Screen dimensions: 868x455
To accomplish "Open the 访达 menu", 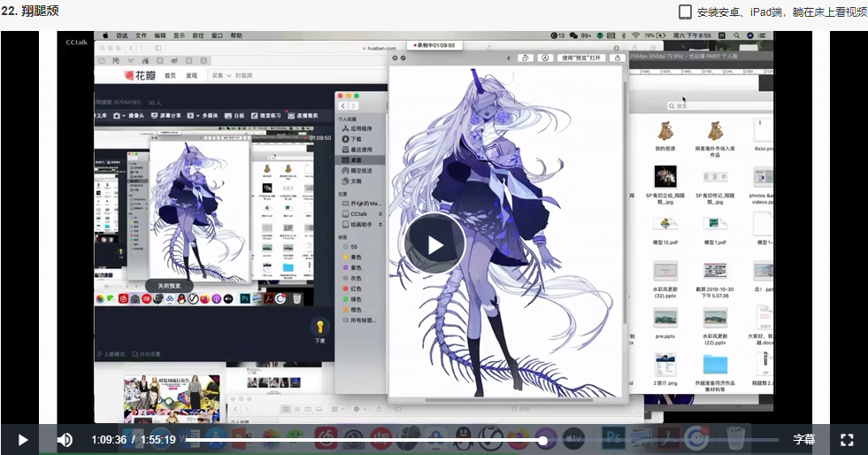I will (122, 35).
